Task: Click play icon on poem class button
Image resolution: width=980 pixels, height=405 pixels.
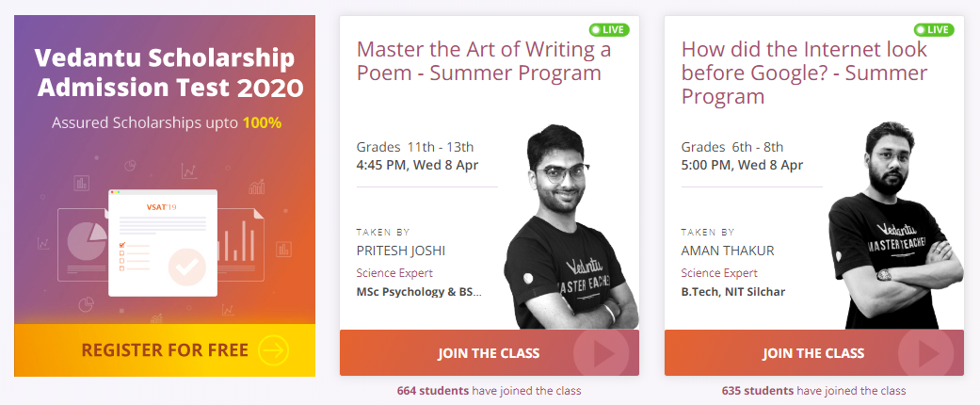Action: 602,353
